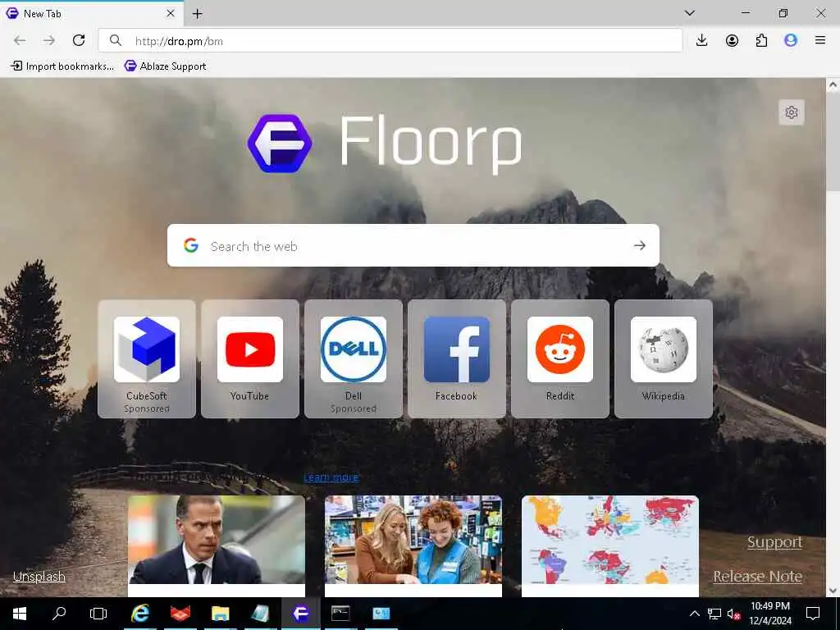This screenshot has width=840, height=630.
Task: Open the command prompt taskbar icon
Action: [340, 613]
